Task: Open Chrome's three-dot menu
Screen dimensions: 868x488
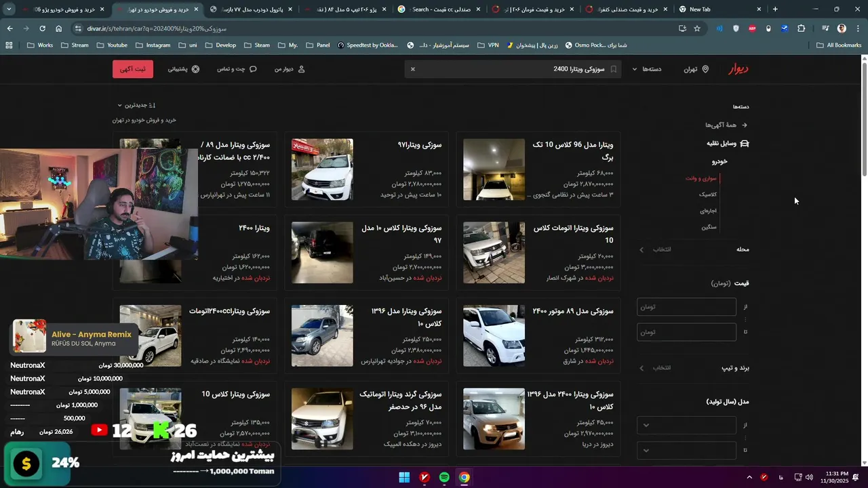Action: [x=856, y=28]
